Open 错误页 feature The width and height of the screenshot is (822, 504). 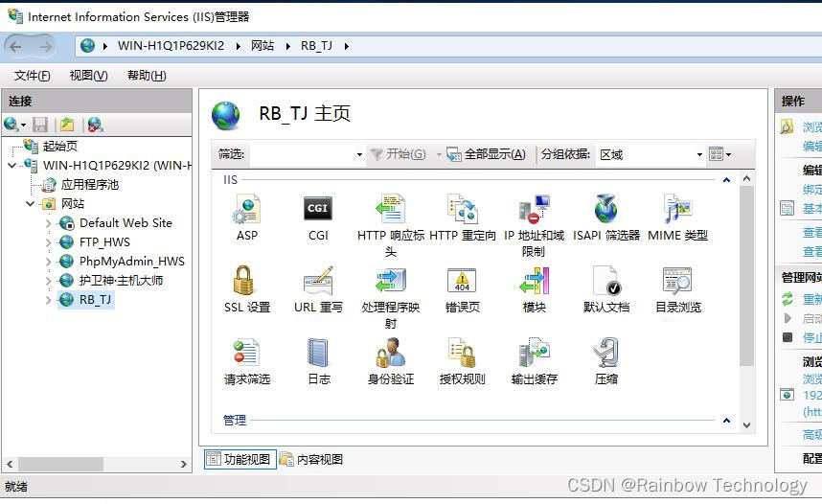[x=463, y=289]
